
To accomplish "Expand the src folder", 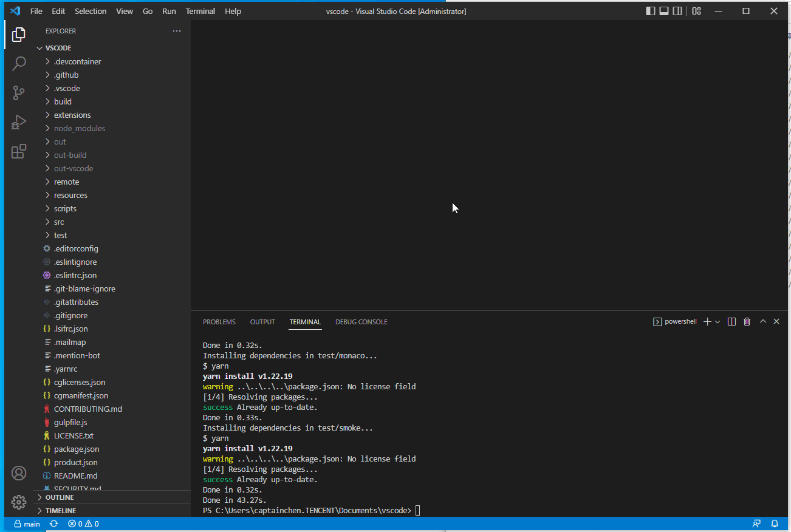I will pos(112,222).
